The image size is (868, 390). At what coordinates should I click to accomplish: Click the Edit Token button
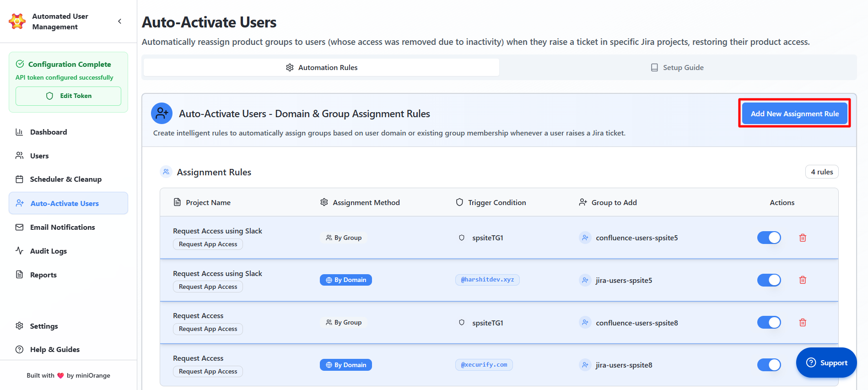point(69,96)
